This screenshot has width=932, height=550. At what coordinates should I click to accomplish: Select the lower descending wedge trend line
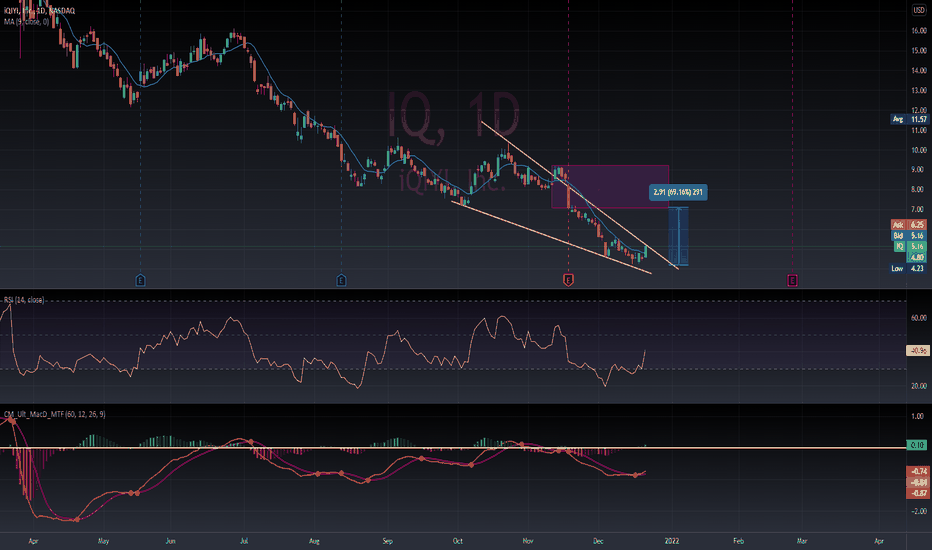552,237
